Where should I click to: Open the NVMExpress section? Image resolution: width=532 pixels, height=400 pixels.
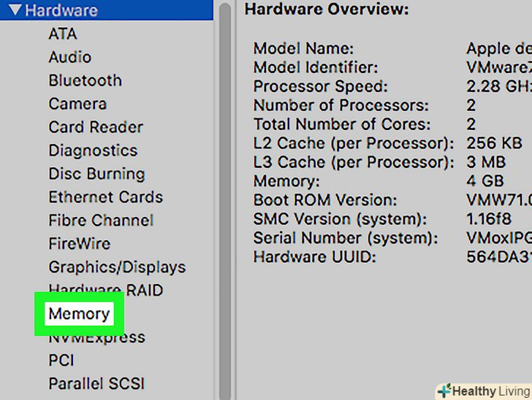pos(96,338)
